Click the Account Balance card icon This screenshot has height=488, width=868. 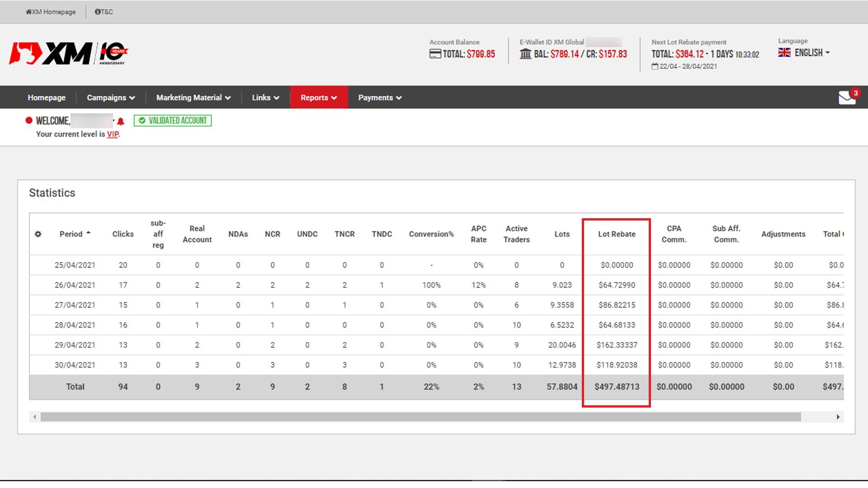coord(434,54)
